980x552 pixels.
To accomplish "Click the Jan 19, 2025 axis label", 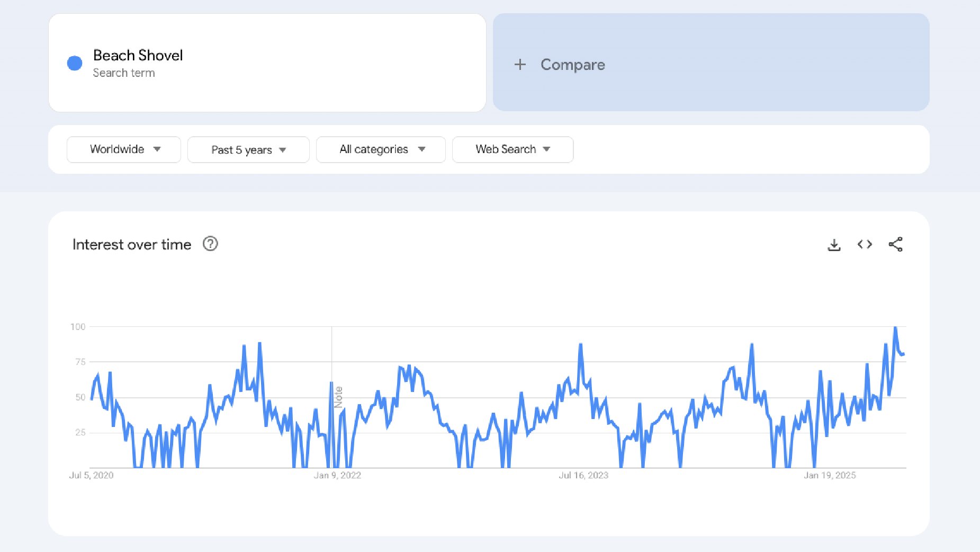I will tap(830, 475).
